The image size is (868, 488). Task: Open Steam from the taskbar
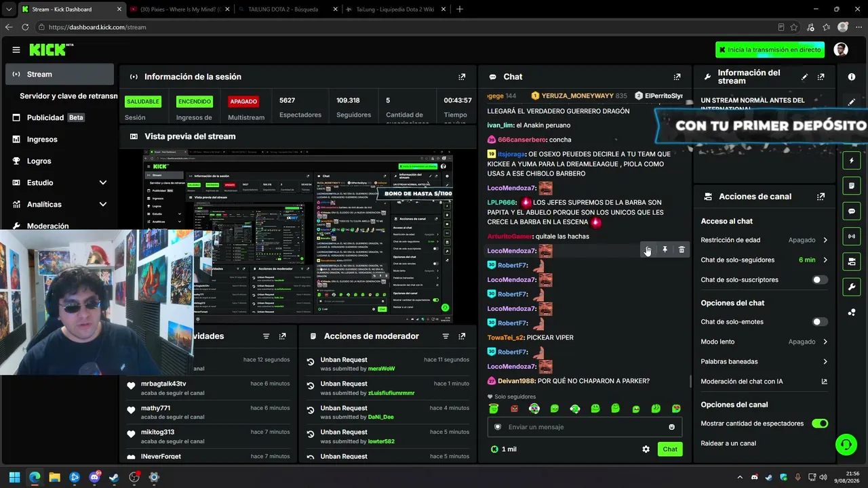click(x=114, y=477)
